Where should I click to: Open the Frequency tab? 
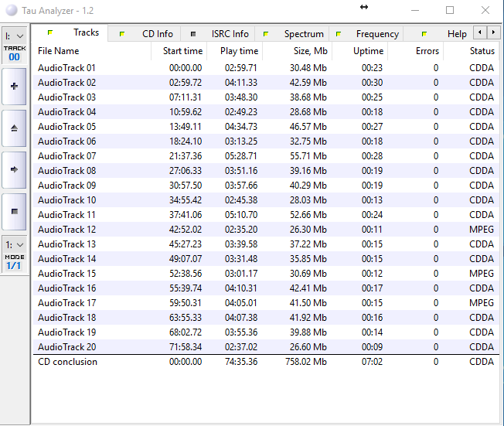coord(366,34)
